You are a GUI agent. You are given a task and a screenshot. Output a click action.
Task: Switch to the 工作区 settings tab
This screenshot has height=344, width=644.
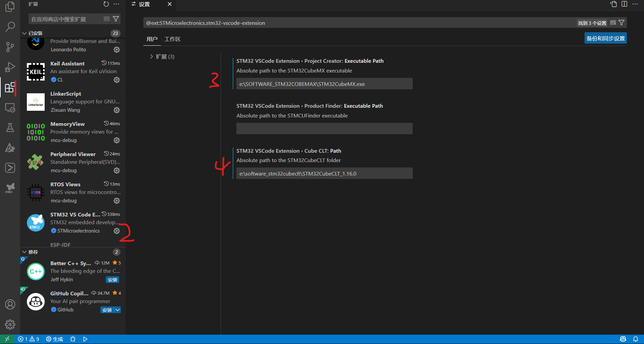click(x=172, y=39)
